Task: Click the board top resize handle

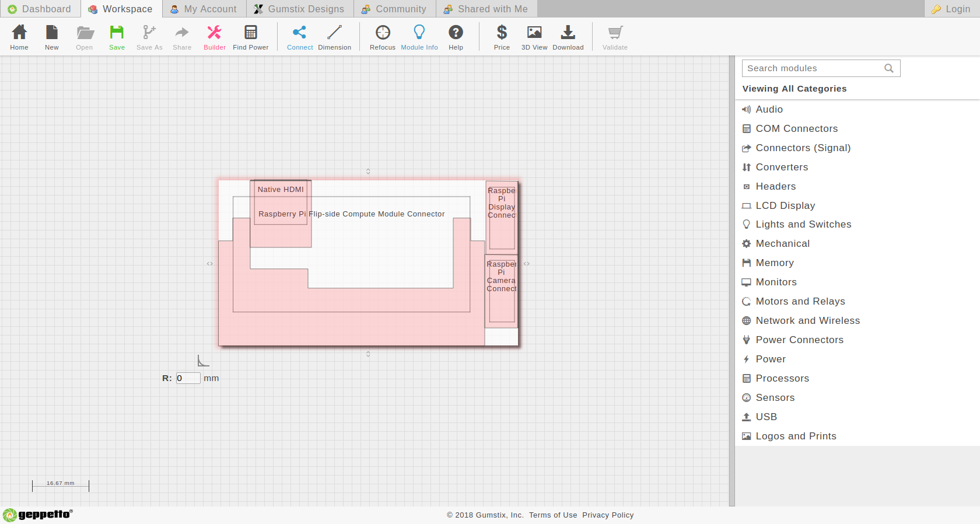Action: pyautogui.click(x=368, y=172)
